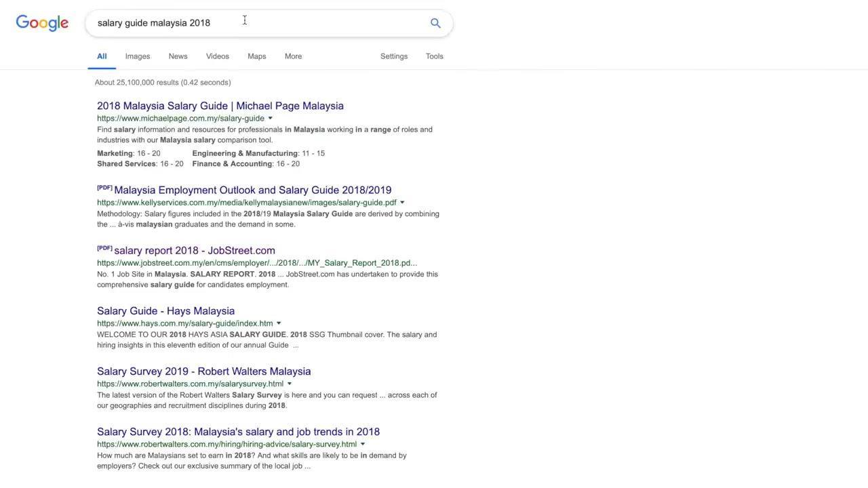This screenshot has height=488, width=868.
Task: Click the robertwalters.com.my/salarysurvey.html URL text
Action: click(191, 384)
